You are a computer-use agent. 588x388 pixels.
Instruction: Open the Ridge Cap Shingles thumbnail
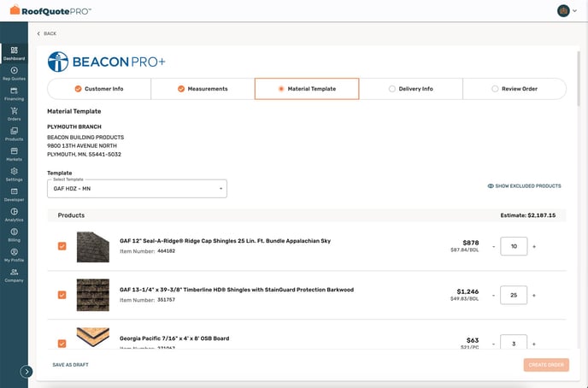(x=93, y=247)
